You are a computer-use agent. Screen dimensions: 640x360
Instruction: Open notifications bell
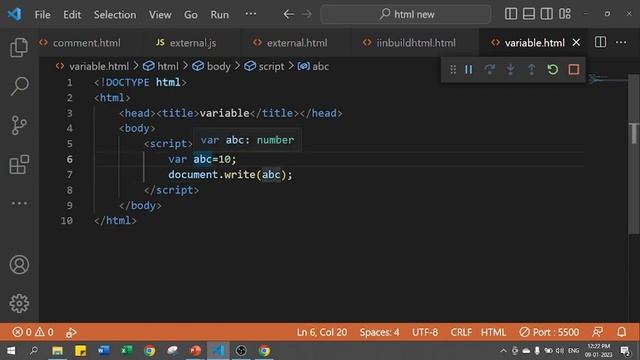tap(621, 332)
